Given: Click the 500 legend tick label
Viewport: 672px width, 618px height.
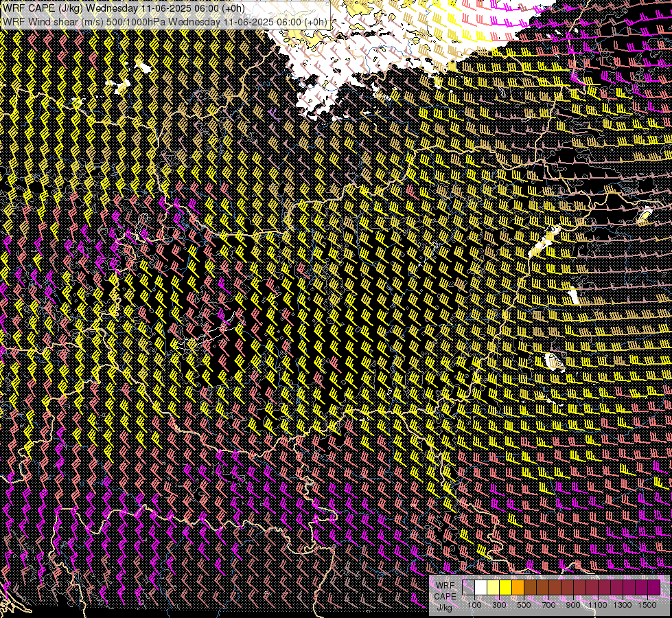Looking at the screenshot, I should (524, 605).
